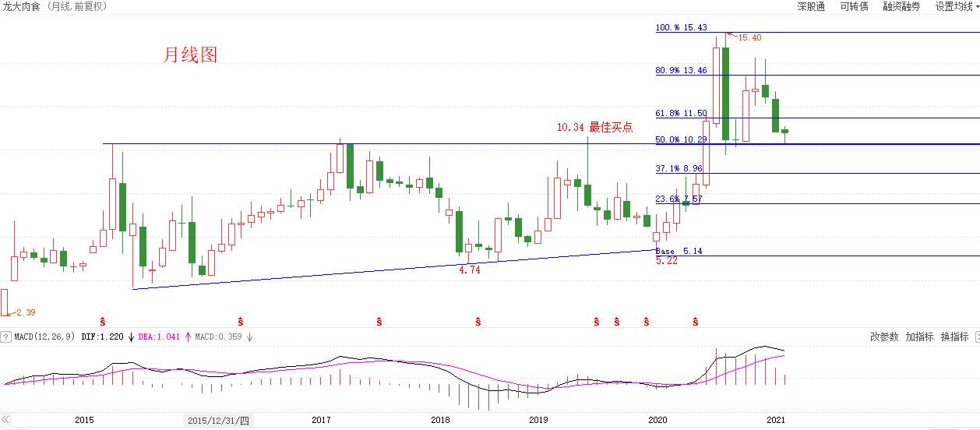
Task: Click the red S marker between 2015 and 2017
Action: (x=241, y=321)
